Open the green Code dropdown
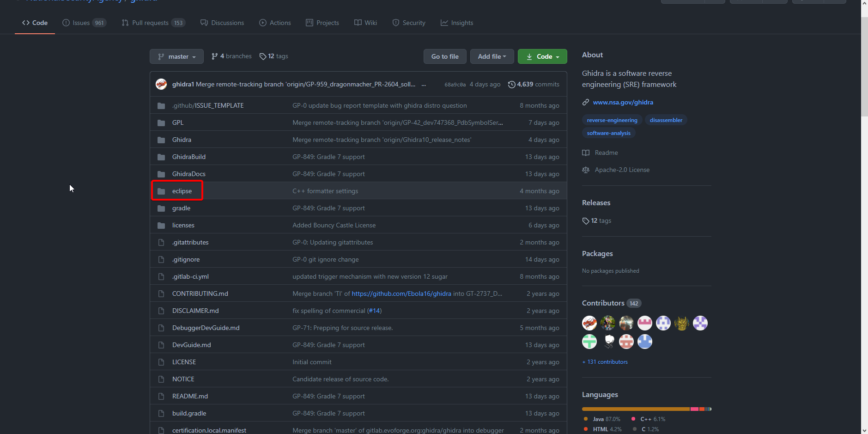868x434 pixels. pyautogui.click(x=542, y=56)
